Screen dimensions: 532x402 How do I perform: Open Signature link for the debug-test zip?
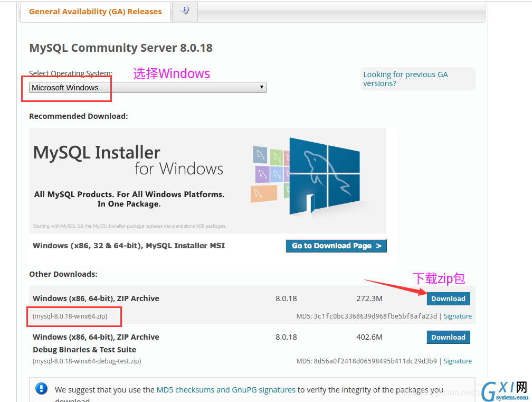[458, 361]
